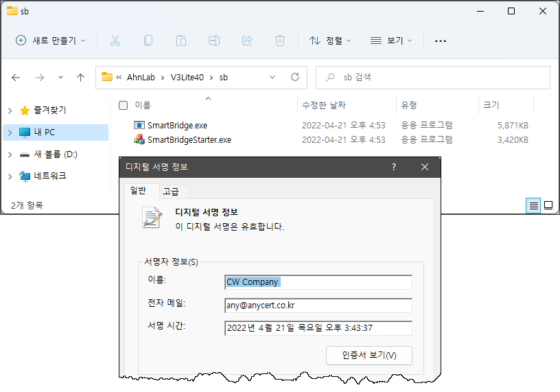Click the AhnLab breadcrumb segment

(141, 77)
